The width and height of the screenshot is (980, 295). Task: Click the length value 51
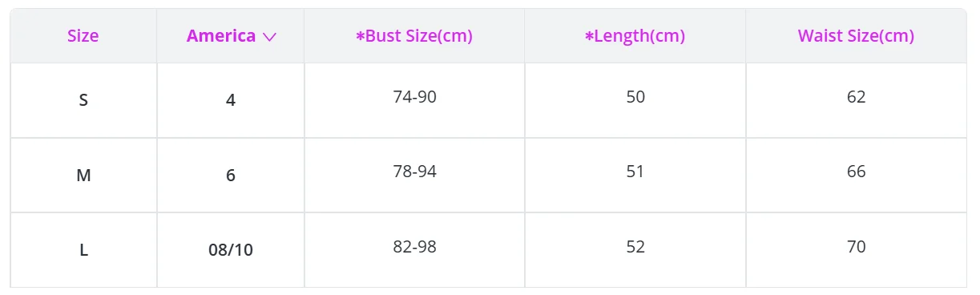(x=635, y=172)
